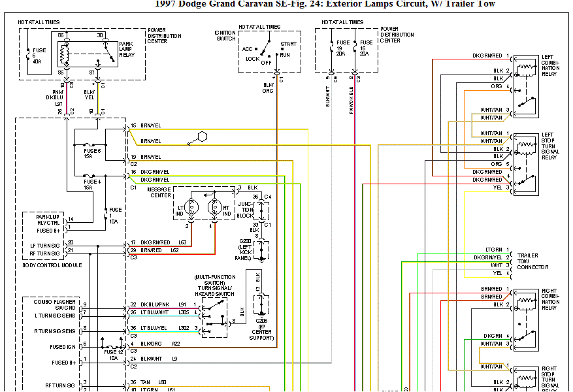The height and width of the screenshot is (392, 573).
Task: Click the Park Lamp Relay symbol
Action: point(83,51)
